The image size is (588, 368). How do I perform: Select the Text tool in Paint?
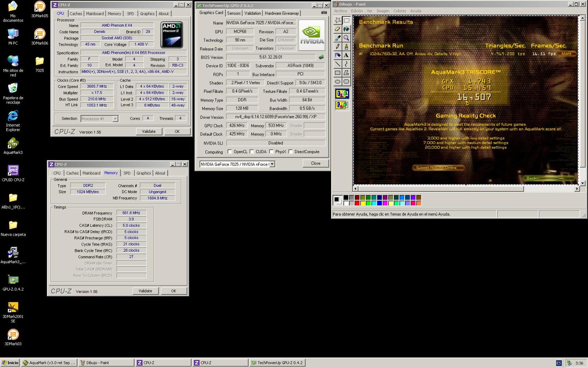point(346,56)
